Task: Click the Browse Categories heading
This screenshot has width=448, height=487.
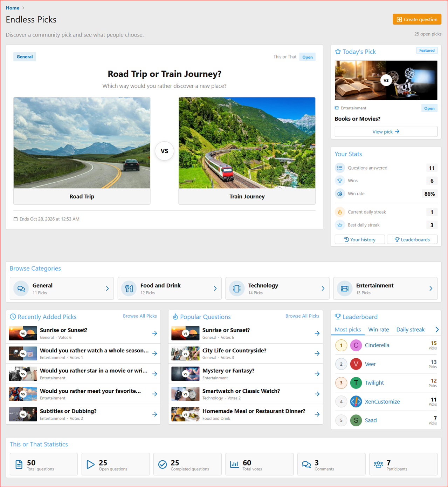Action: (35, 268)
